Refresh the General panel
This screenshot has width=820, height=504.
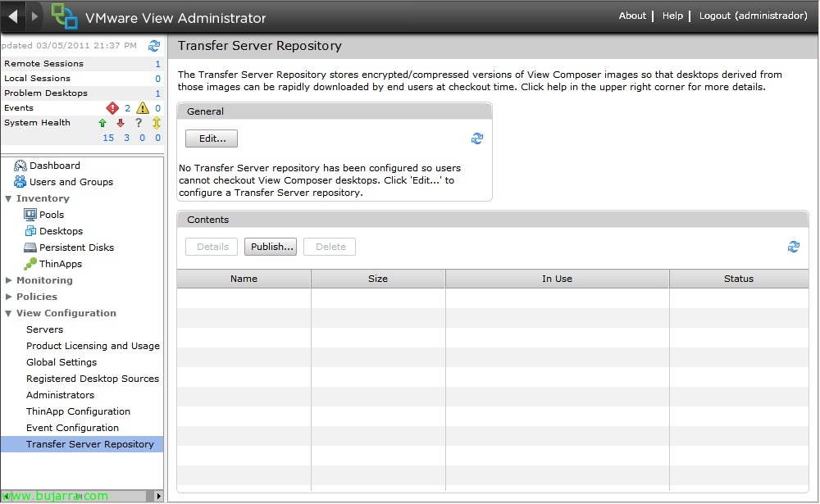coord(477,138)
